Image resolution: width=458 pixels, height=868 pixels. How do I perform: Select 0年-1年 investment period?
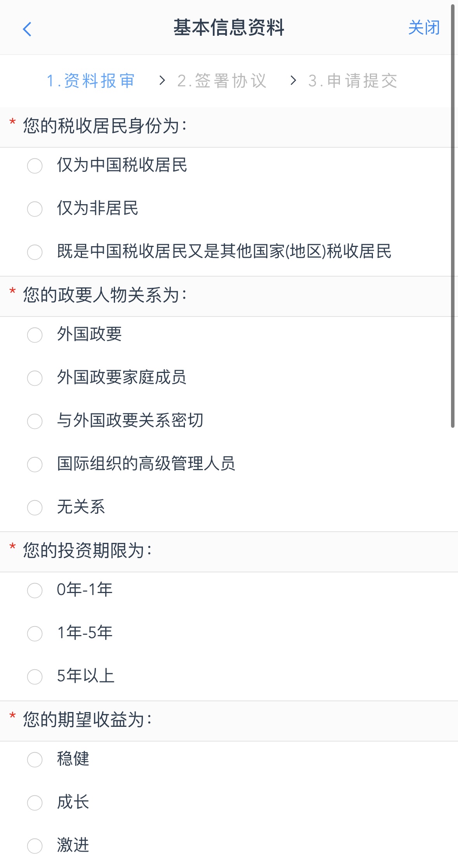click(x=35, y=590)
